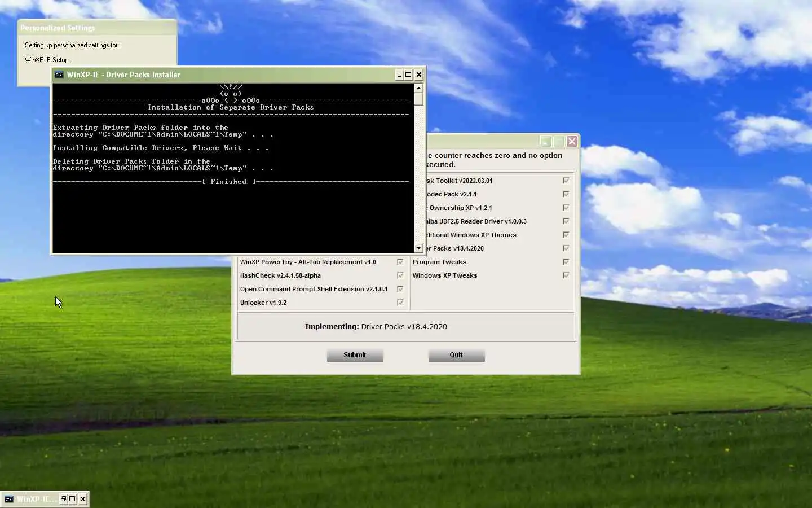Close the minimized WinXP-IE window at bottom-left
This screenshot has width=812, height=508.
(83, 499)
